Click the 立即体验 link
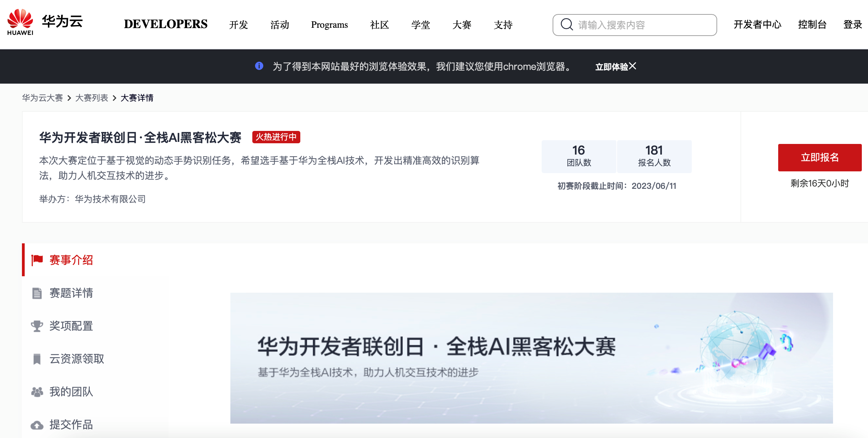This screenshot has height=438, width=868. point(611,67)
